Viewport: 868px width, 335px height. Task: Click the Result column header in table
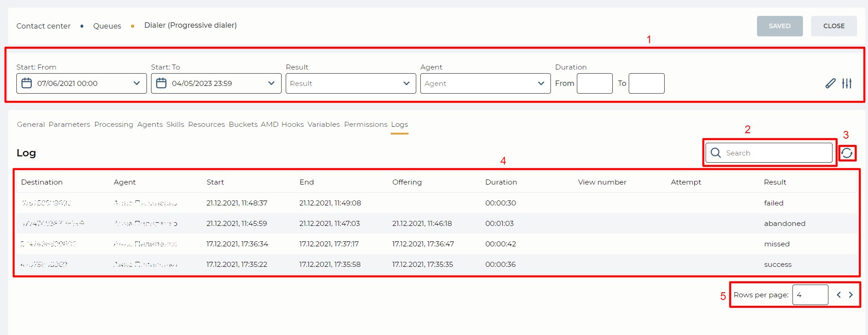(x=775, y=182)
